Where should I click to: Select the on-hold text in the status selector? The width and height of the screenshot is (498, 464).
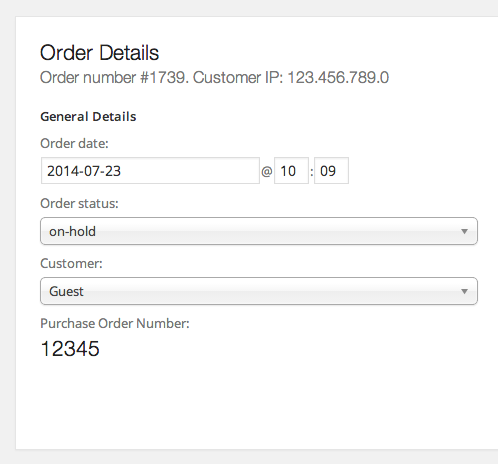click(x=72, y=231)
